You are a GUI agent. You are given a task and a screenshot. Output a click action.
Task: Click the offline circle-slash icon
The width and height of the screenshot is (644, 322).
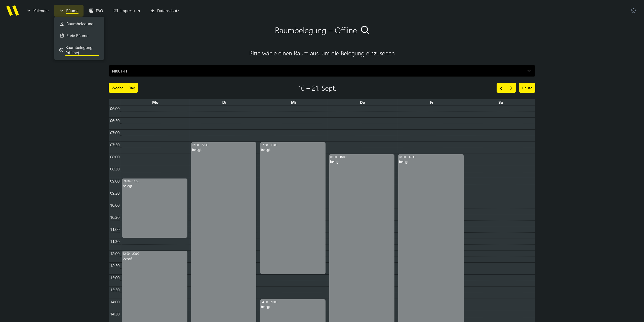pyautogui.click(x=61, y=50)
